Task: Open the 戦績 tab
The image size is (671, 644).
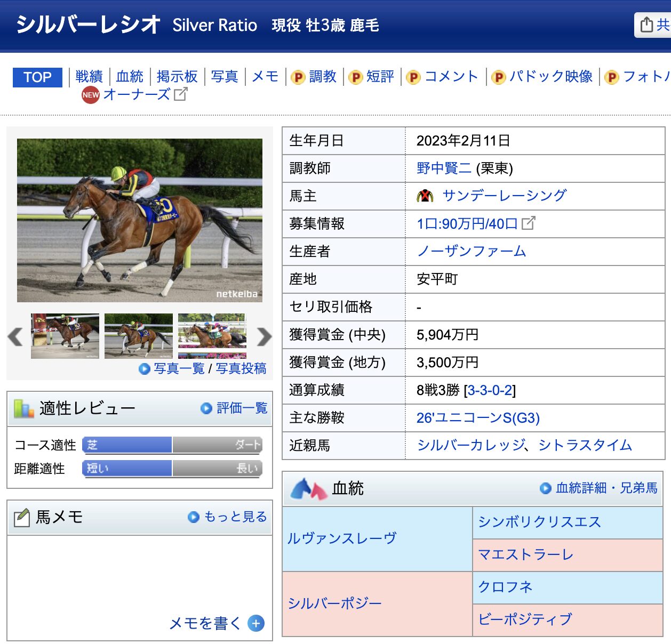Action: point(89,77)
